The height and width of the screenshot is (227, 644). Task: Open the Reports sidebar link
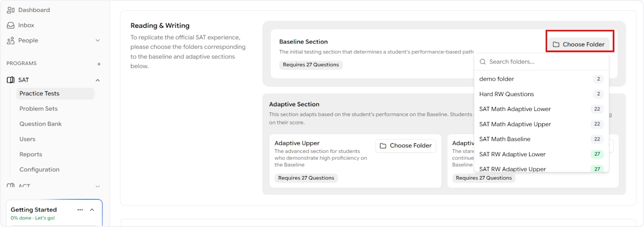(x=31, y=154)
